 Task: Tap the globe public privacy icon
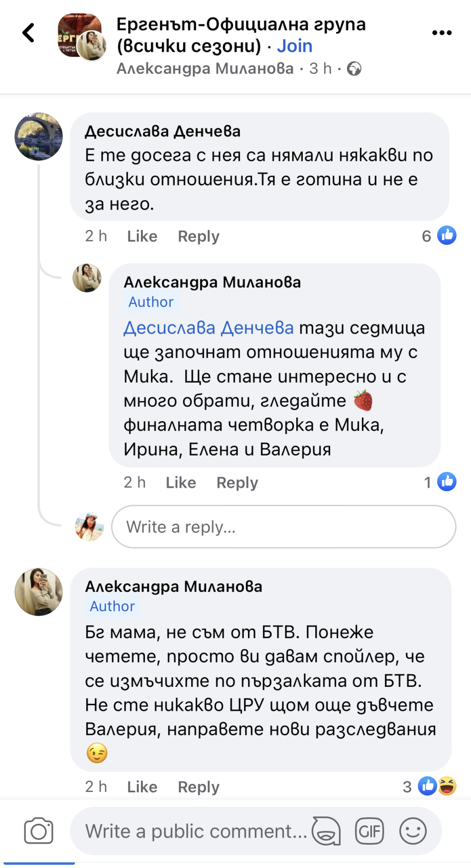point(354,69)
